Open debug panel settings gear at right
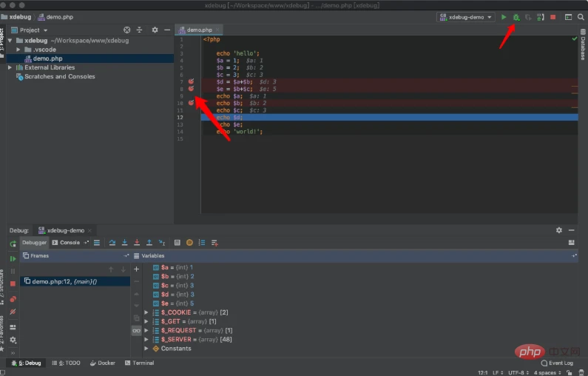The image size is (588, 376). click(559, 230)
